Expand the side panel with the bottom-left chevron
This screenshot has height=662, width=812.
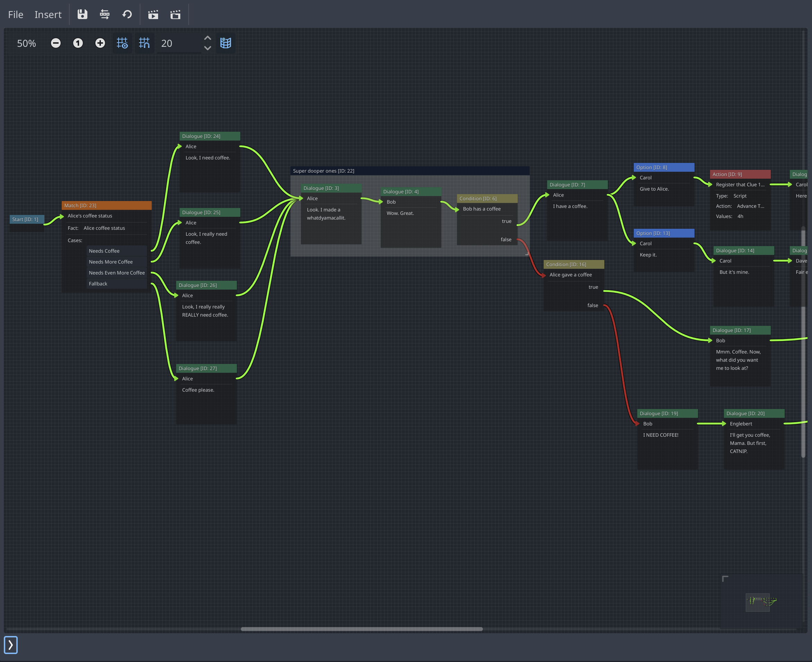coord(11,645)
